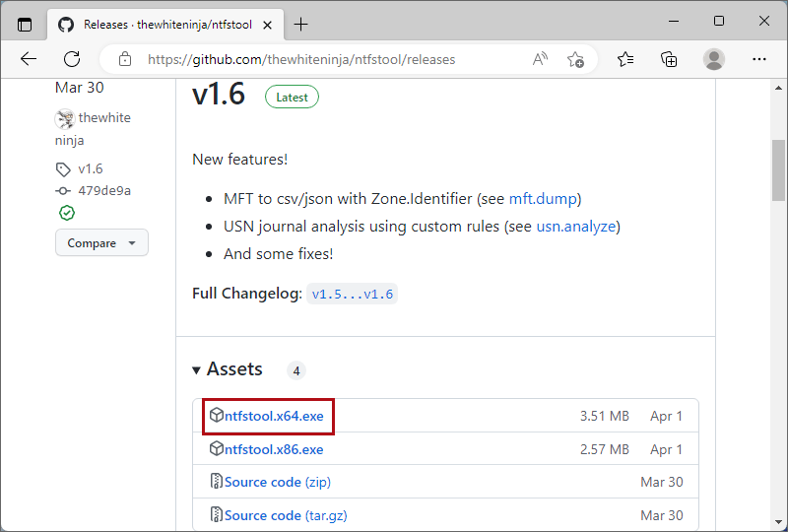The width and height of the screenshot is (788, 532).
Task: Click the green verified check icon
Action: pyautogui.click(x=67, y=213)
